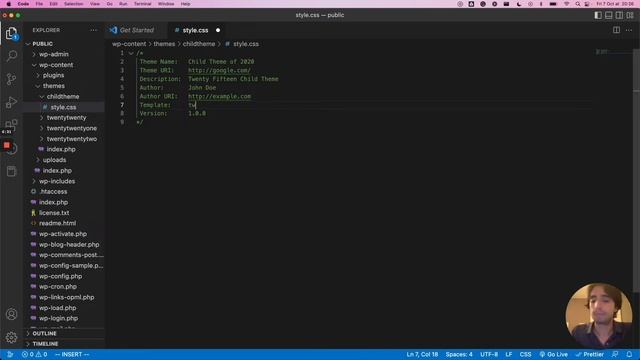640x360 pixels.
Task: Open the Terminal menu
Action: (x=142, y=4)
